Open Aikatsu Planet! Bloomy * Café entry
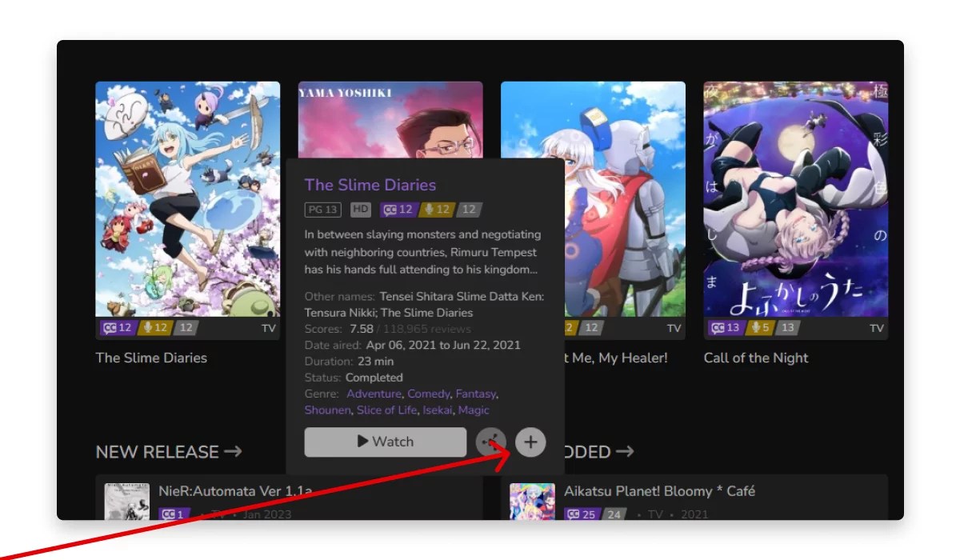The image size is (960, 560). pyautogui.click(x=659, y=491)
